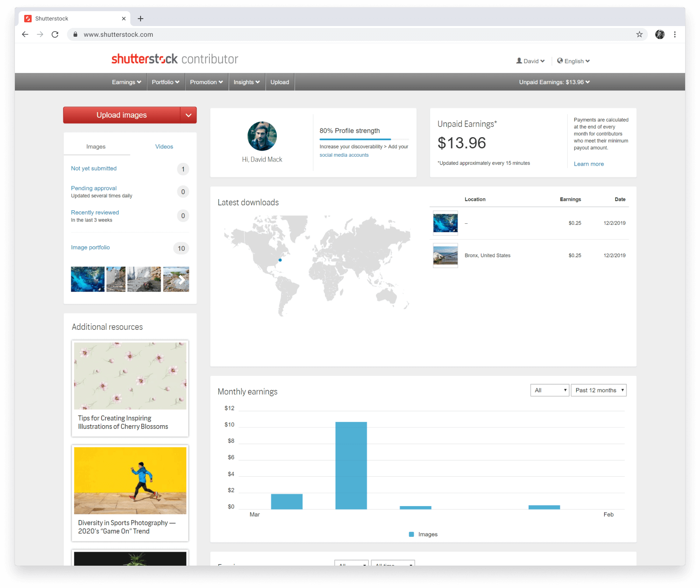Screen dimensions: 700x588
Task: Open a new browser tab
Action: (141, 19)
